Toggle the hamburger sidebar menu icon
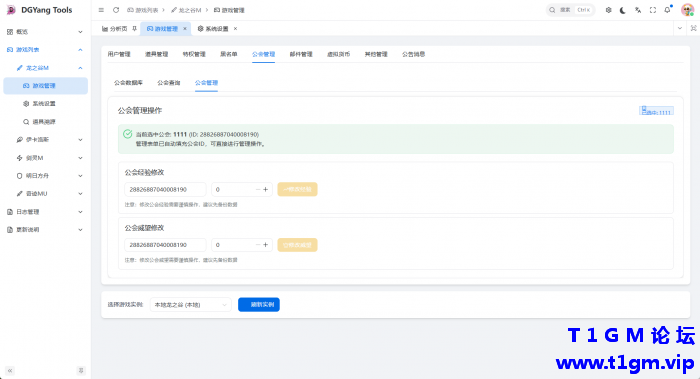 click(x=101, y=10)
